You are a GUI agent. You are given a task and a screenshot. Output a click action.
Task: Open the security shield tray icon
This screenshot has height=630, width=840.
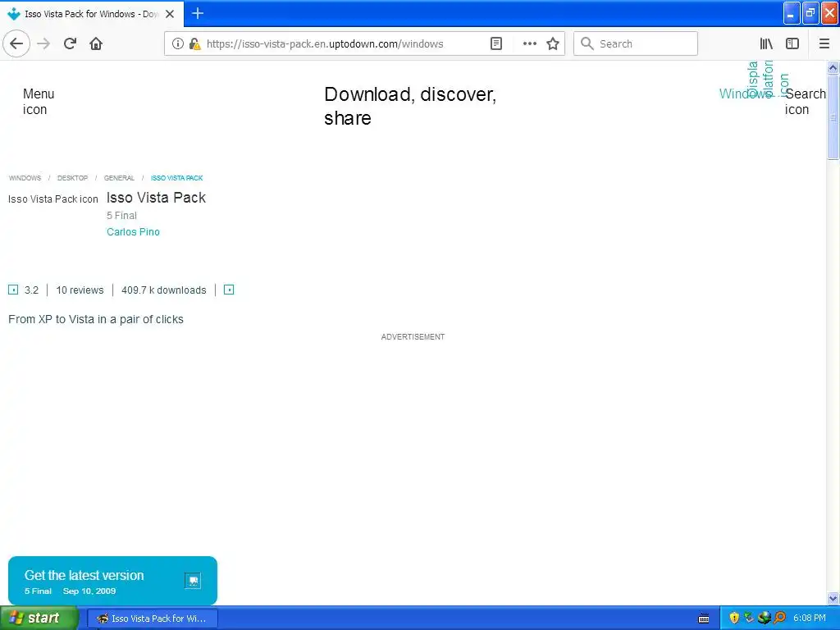click(x=734, y=618)
